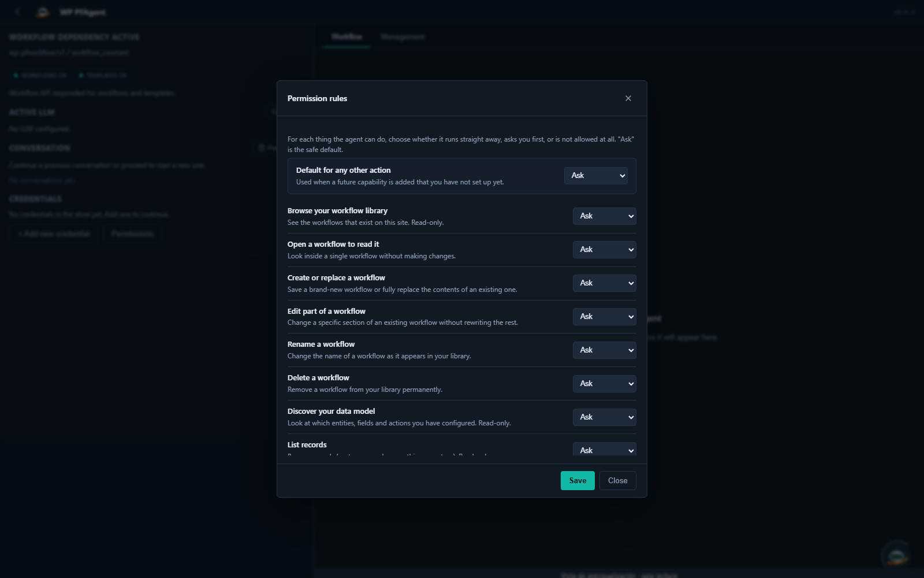This screenshot has width=924, height=578.
Task: Click the Permission rules dialog title
Action: point(317,99)
